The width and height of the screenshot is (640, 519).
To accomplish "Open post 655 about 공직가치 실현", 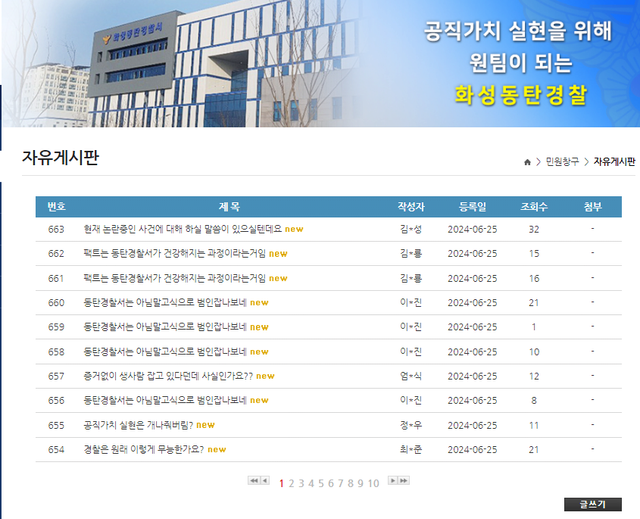I will pos(138,425).
